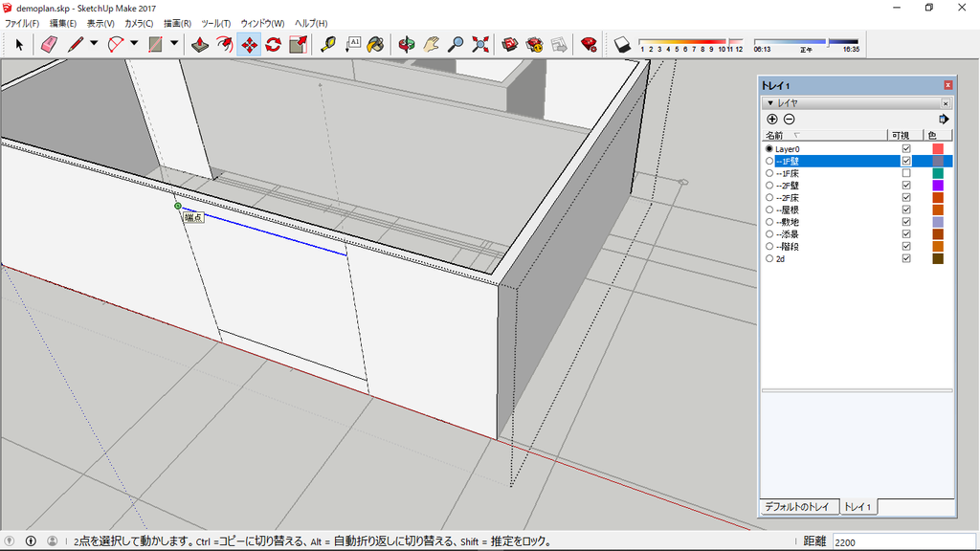Click the 色 column header

[x=938, y=136]
